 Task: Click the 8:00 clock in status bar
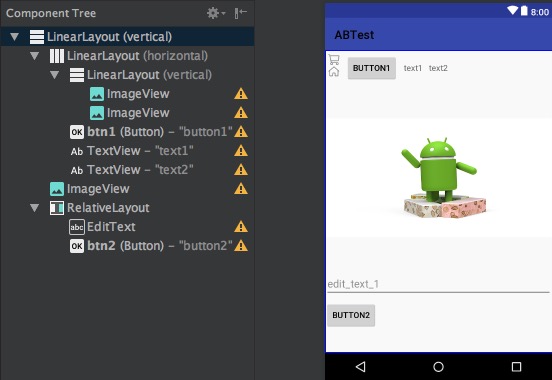[540, 12]
